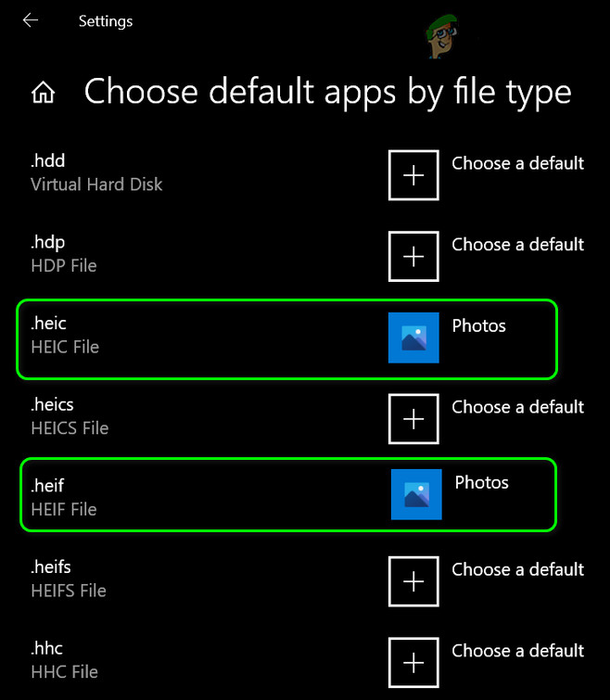This screenshot has width=610, height=700.
Task: Choose a default for Virtual Hard Disk
Action: click(517, 163)
